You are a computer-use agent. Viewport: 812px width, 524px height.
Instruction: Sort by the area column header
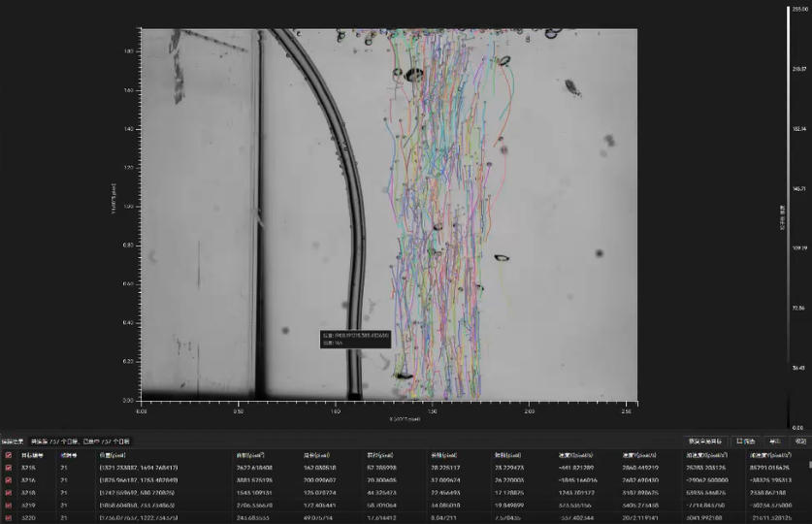click(x=248, y=454)
